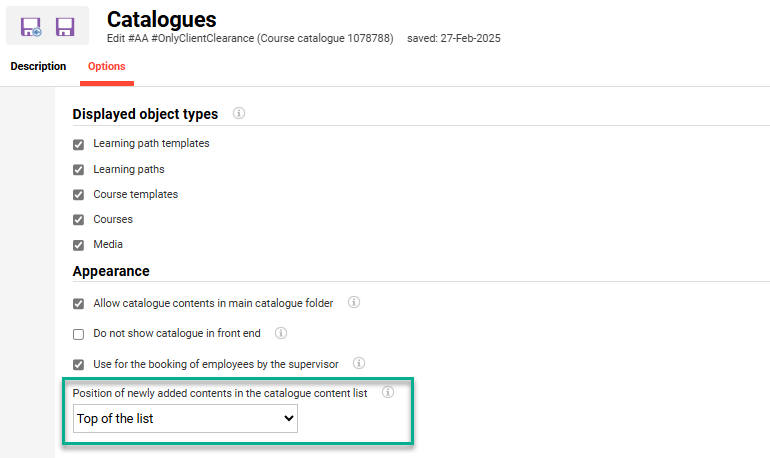Uncheck Allow catalogue contents in main folder
The height and width of the screenshot is (458, 770).
point(79,304)
